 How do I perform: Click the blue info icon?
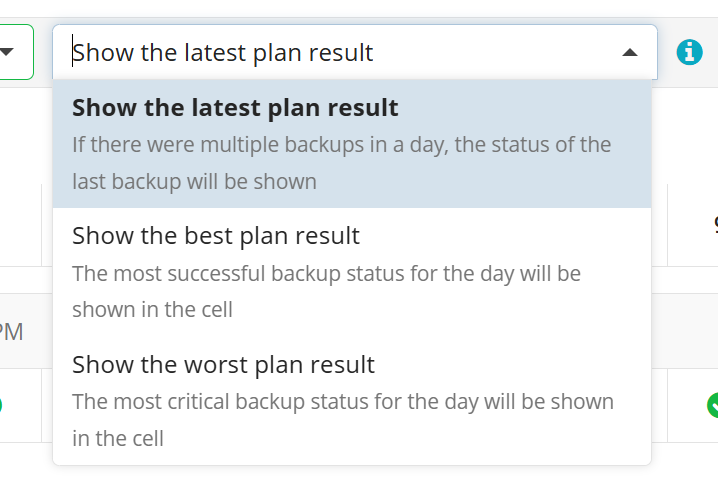[x=689, y=52]
